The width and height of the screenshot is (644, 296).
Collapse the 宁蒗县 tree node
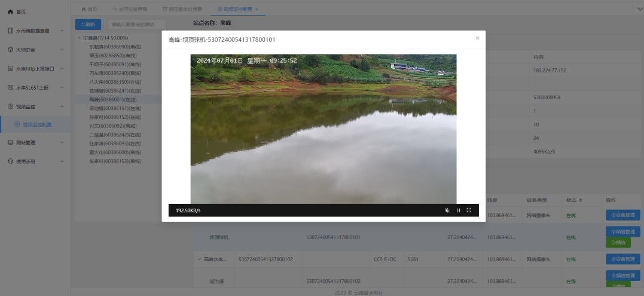[x=80, y=38]
